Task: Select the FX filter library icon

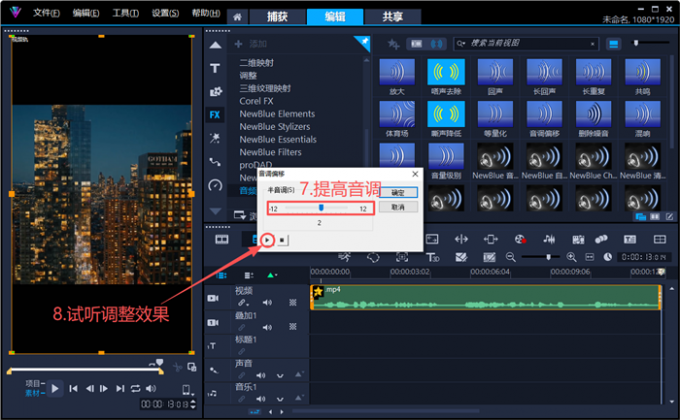Action: click(x=215, y=115)
